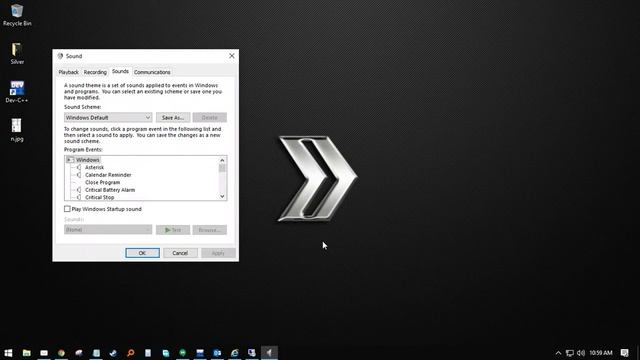Select the Sounds tab

click(120, 71)
